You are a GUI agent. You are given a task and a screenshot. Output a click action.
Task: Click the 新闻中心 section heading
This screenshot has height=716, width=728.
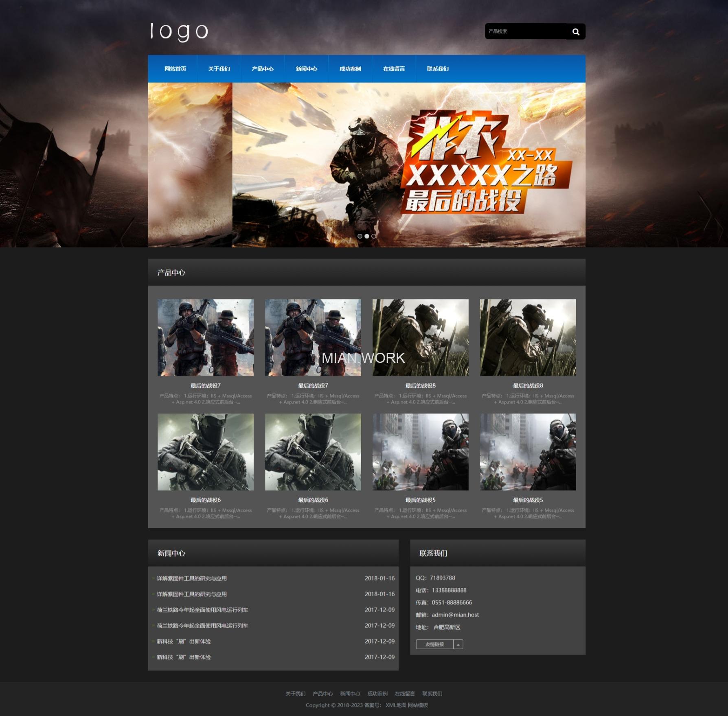(171, 553)
